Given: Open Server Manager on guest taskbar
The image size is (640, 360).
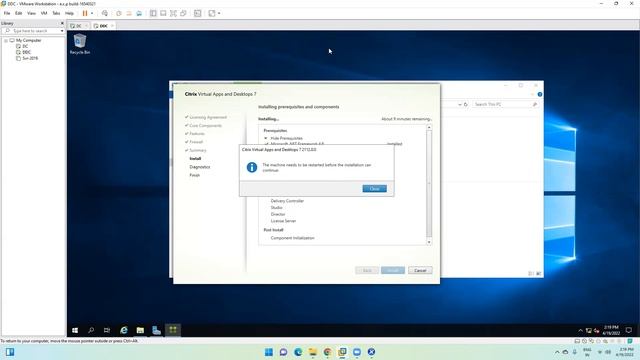Looking at the screenshot, I should 156,330.
